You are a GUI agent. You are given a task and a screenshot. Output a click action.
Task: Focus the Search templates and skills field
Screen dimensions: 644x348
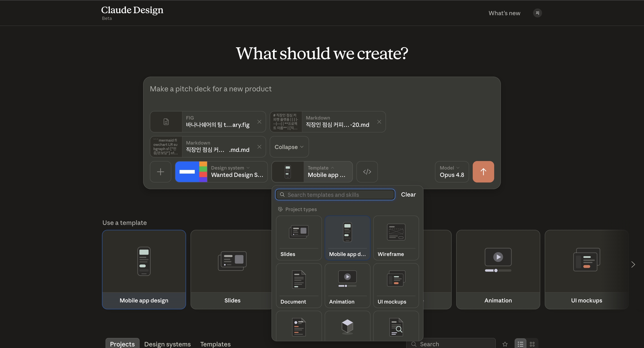pyautogui.click(x=335, y=195)
